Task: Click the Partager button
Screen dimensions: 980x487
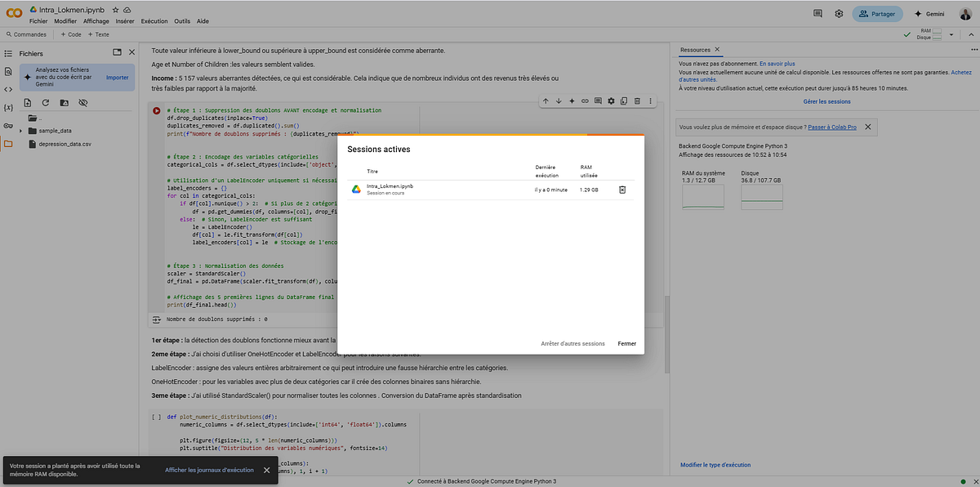Action: pyautogui.click(x=878, y=14)
